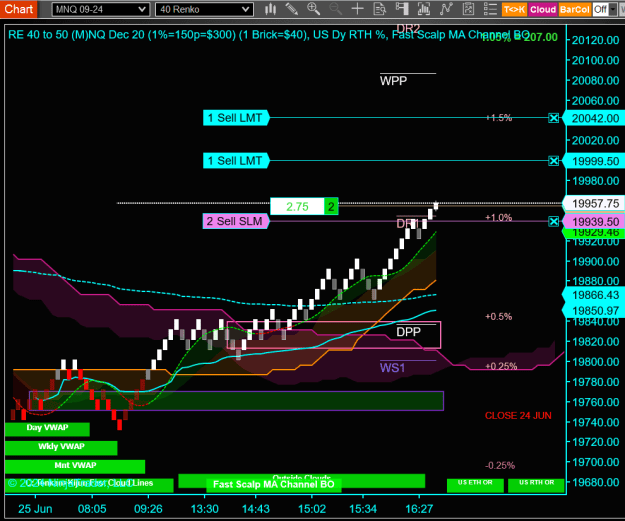Click the Wkly VWAP green label

61,448
